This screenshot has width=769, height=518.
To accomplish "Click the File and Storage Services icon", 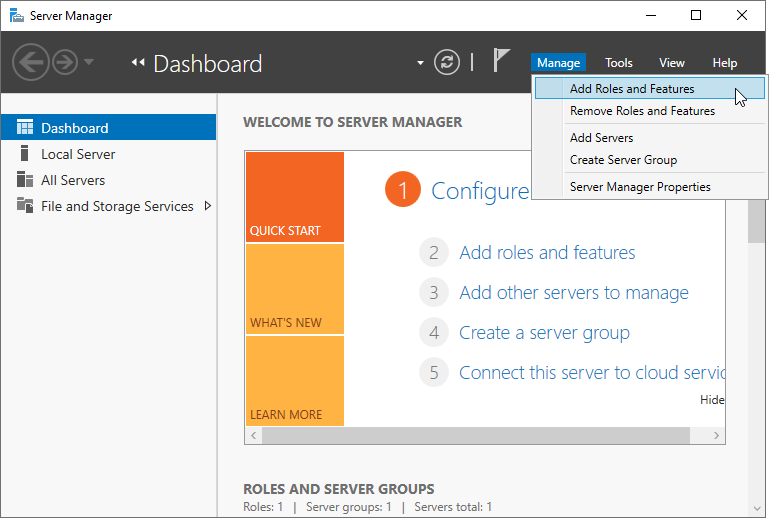I will click(25, 205).
